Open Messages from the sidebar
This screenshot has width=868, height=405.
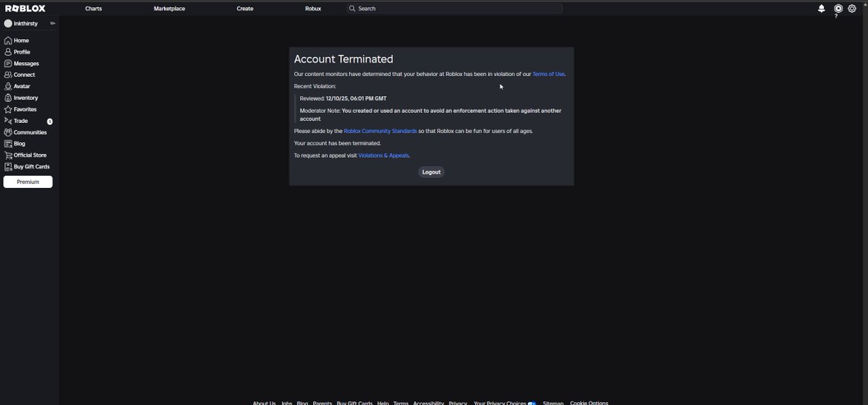pyautogui.click(x=28, y=64)
